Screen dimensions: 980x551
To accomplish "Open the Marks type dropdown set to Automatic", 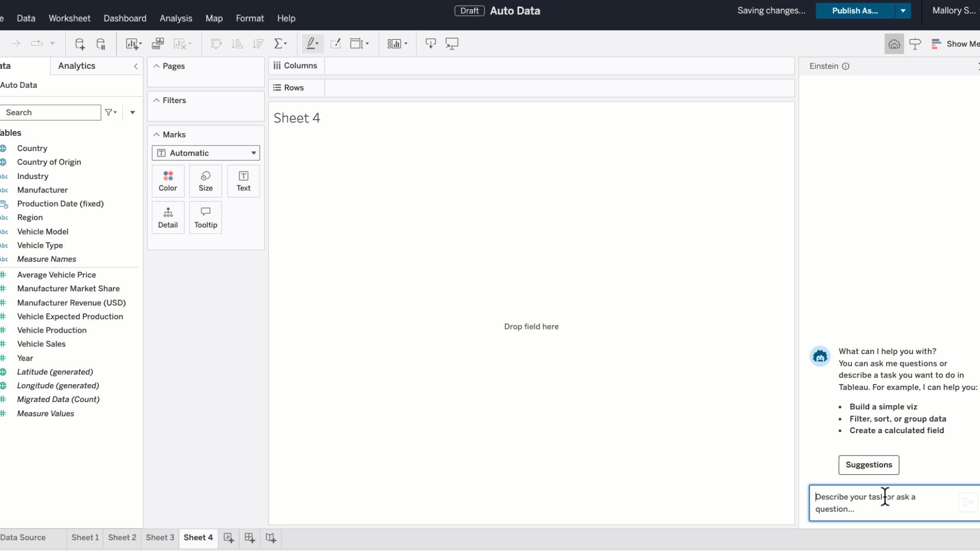I will 205,153.
